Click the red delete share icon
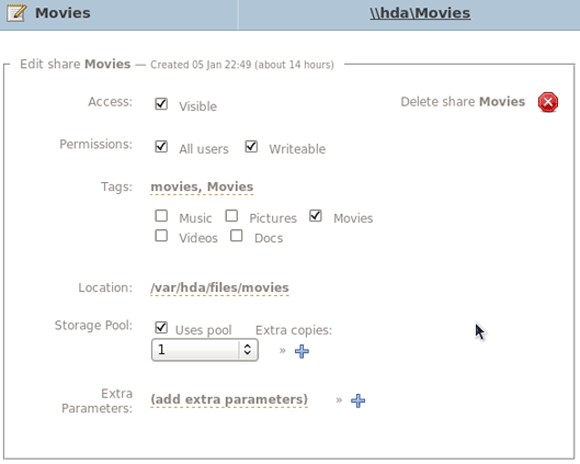580x464 pixels. pos(548,102)
